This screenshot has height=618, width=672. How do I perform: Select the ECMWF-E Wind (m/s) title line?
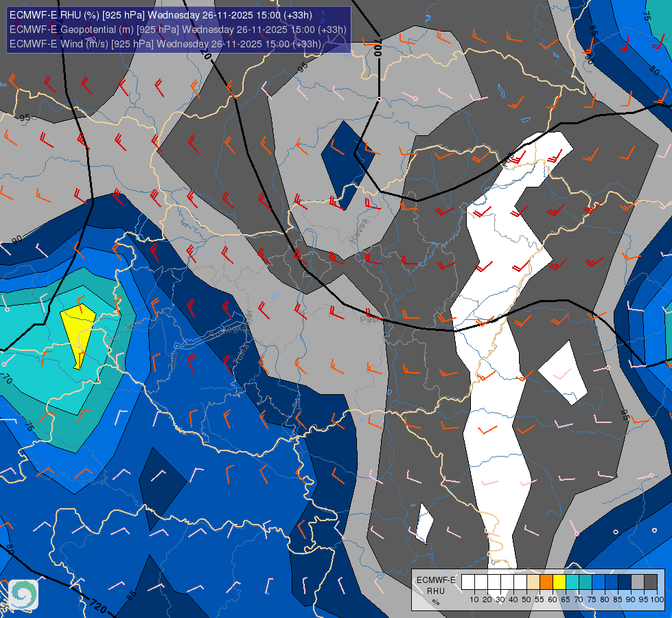point(165,44)
